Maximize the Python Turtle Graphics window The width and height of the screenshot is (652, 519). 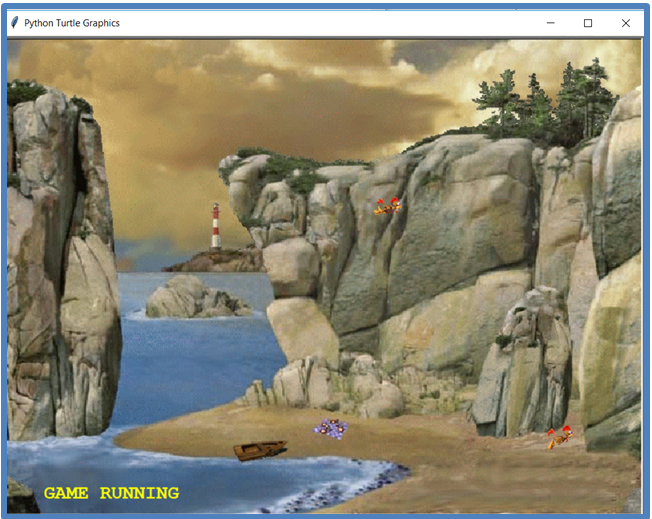tap(588, 23)
